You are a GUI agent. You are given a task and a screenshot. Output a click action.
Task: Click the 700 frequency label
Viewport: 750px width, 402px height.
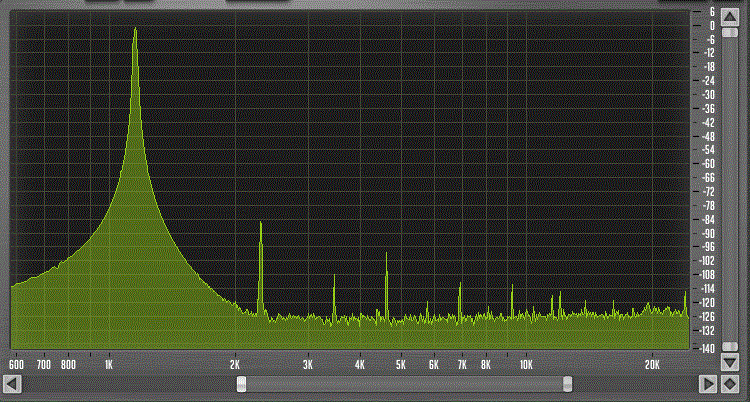coord(44,365)
